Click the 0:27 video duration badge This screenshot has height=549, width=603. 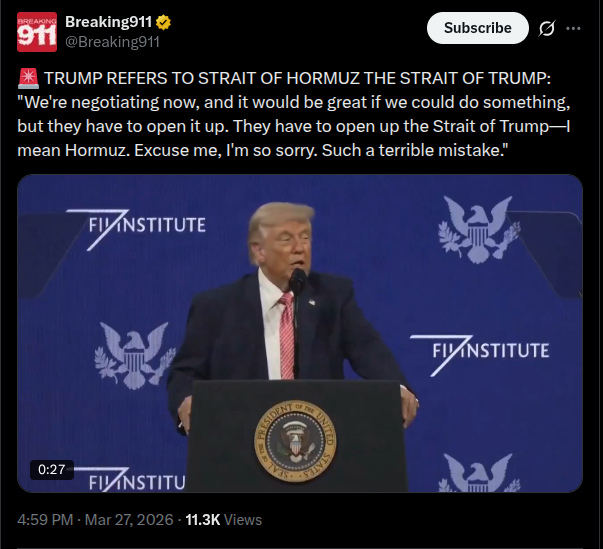click(52, 469)
